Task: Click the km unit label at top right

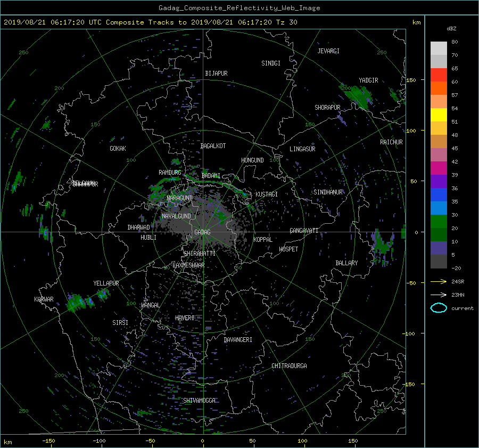Action: point(416,22)
